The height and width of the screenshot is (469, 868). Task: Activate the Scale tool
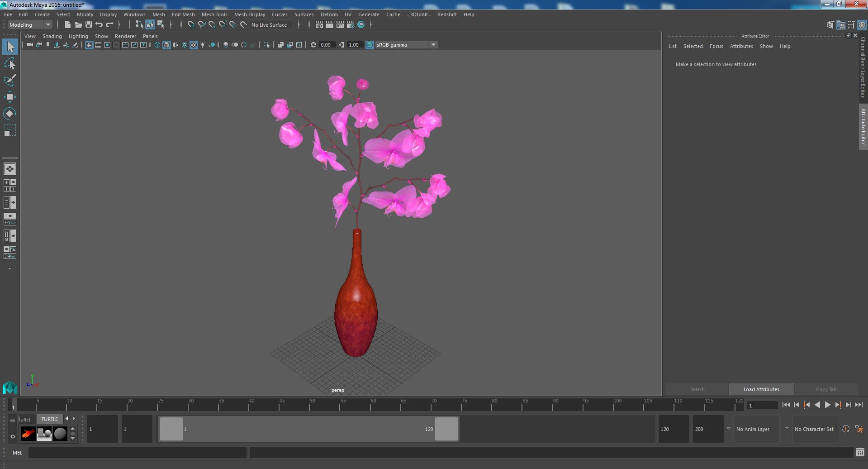(x=10, y=130)
